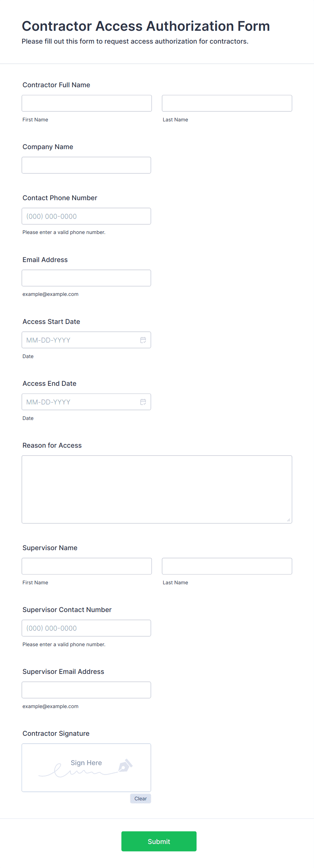
Task: Select the Email Address input field
Action: [86, 278]
